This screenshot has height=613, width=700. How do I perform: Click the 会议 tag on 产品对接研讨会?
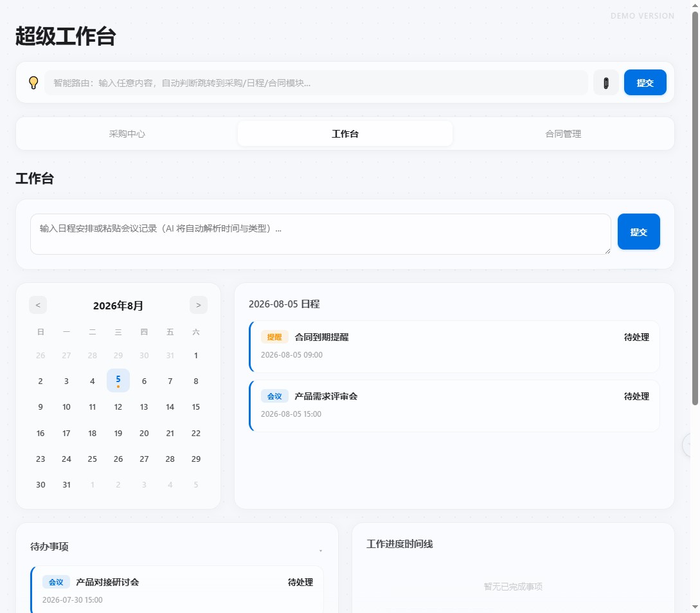(x=57, y=582)
